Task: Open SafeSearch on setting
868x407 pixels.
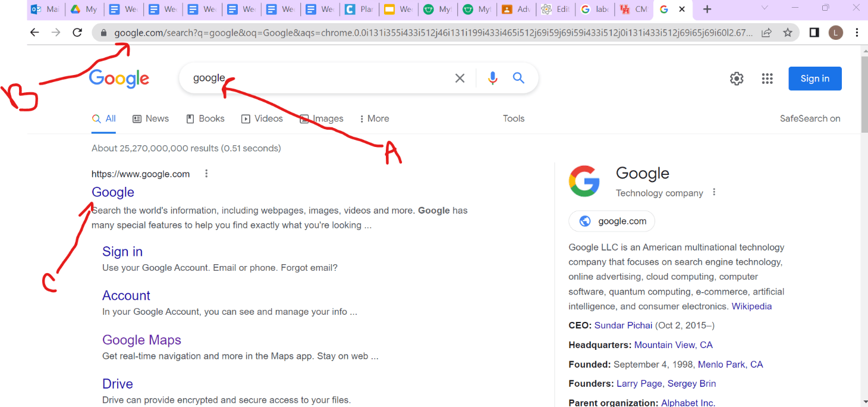Action: click(810, 118)
